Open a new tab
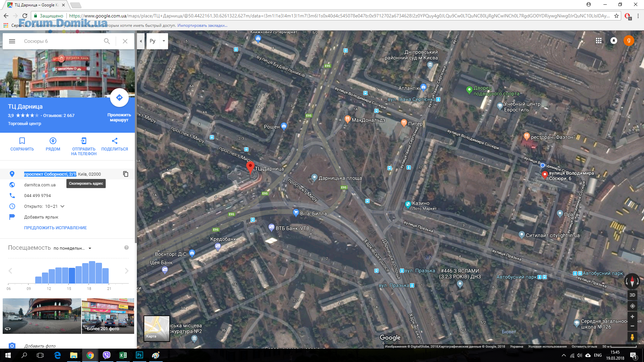The height and width of the screenshot is (362, 644). (x=76, y=5)
